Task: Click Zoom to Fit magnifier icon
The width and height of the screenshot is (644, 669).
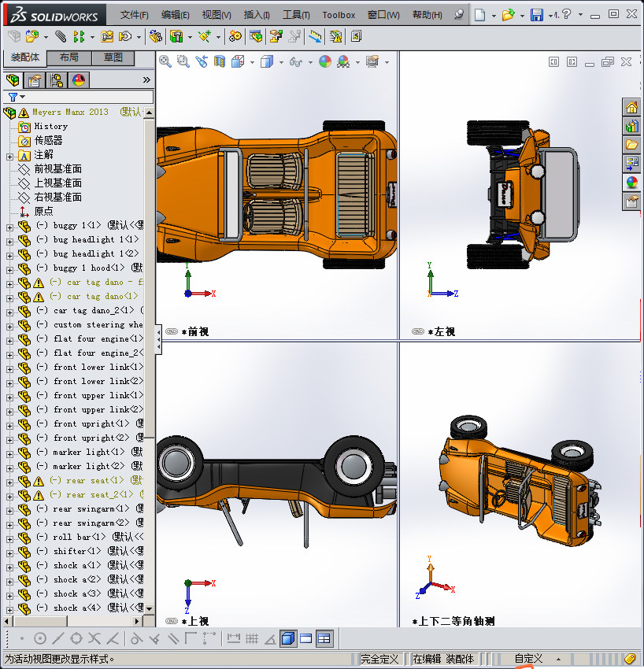Action: [165, 62]
